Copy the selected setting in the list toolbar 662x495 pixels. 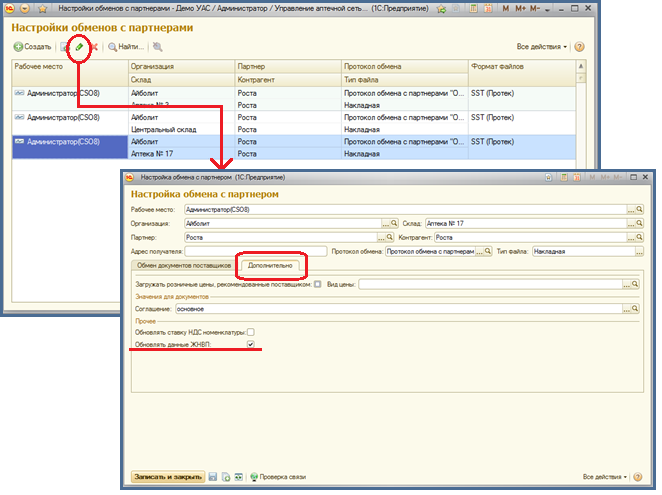point(64,47)
